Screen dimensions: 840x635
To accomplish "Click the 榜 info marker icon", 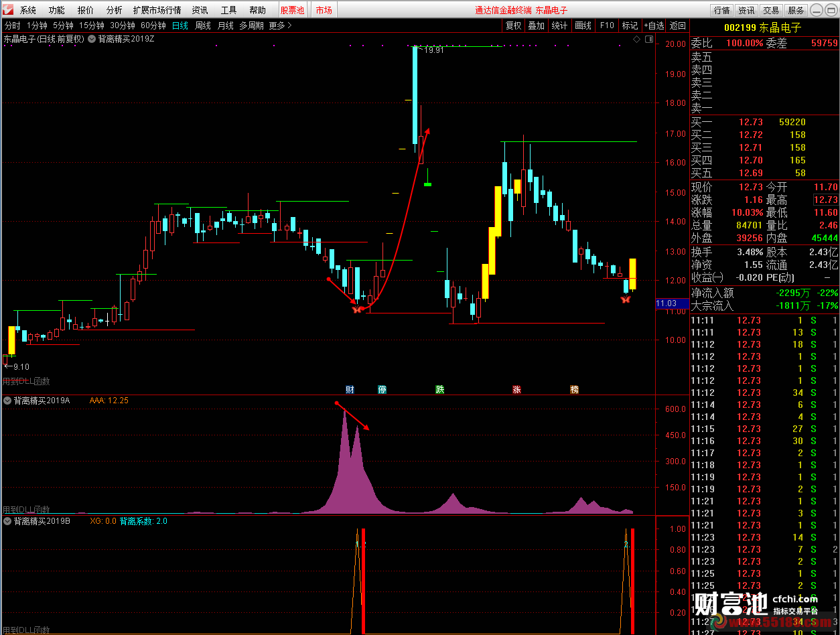I will (x=574, y=389).
